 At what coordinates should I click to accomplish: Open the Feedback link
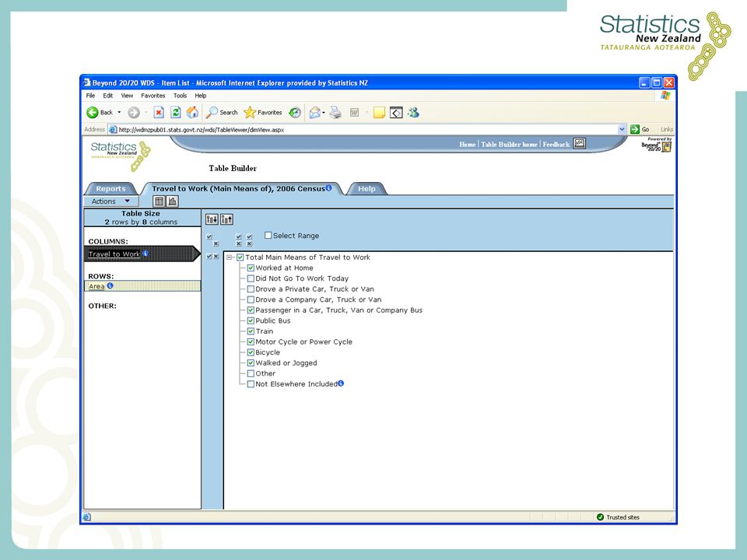coord(556,145)
